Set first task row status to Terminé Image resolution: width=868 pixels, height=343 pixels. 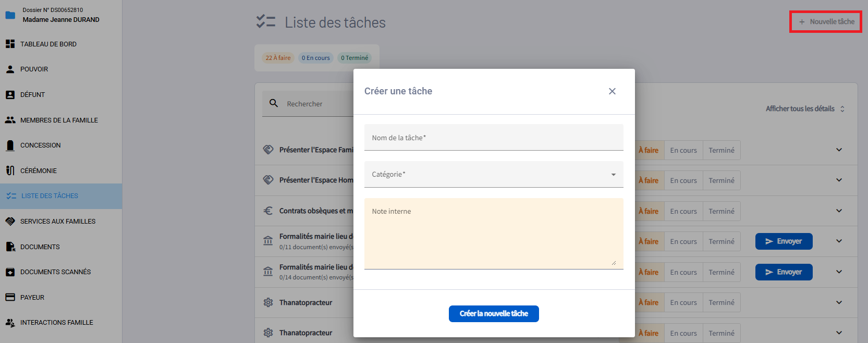[x=722, y=150]
